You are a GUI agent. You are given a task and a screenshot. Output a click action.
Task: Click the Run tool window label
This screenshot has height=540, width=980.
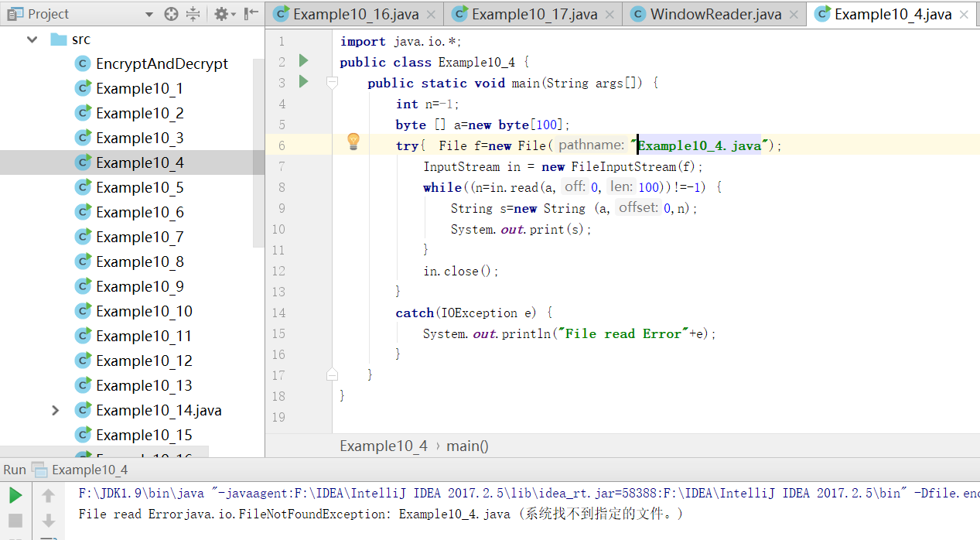click(x=15, y=470)
